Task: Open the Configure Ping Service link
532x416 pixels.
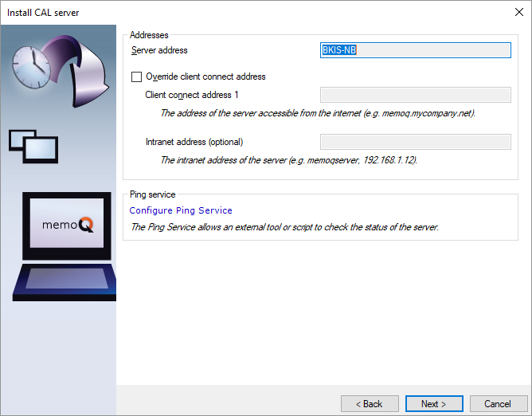Action: click(x=181, y=210)
